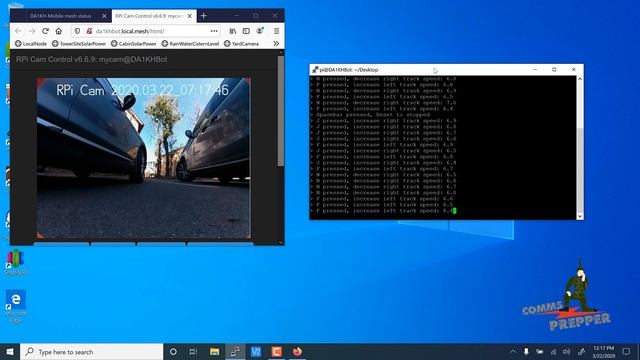Open network status in system tray
This screenshot has width=640, height=360.
click(x=553, y=351)
